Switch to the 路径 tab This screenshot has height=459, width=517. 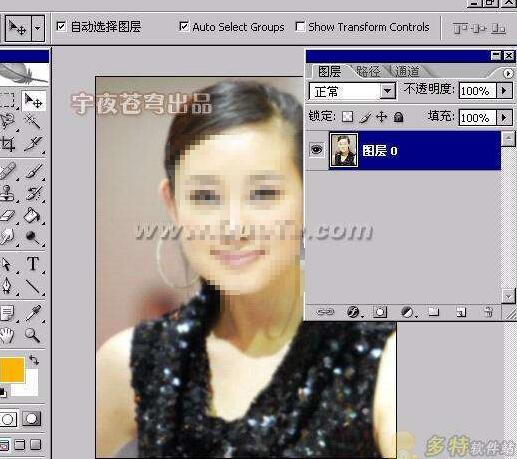tap(368, 72)
